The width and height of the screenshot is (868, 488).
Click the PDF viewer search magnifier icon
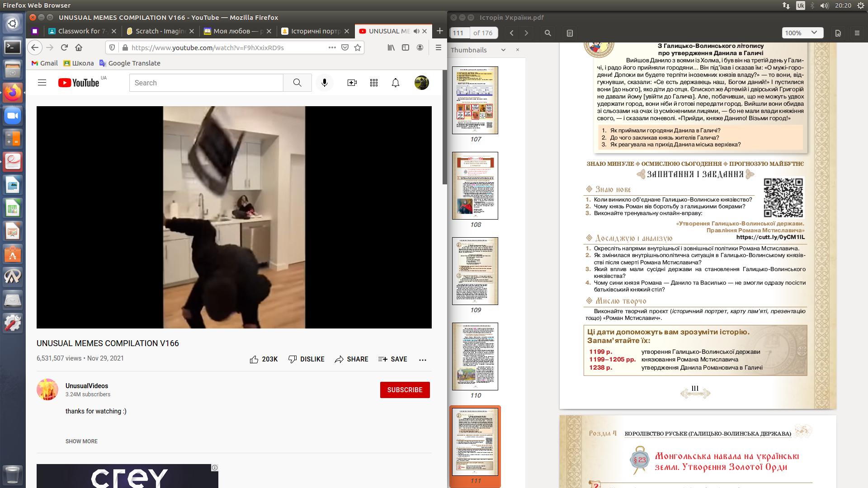(x=547, y=33)
